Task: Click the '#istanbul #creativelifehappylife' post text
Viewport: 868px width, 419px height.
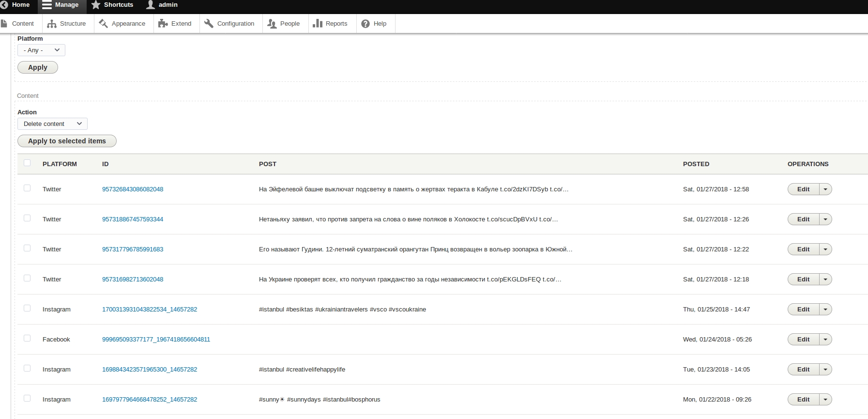Action: tap(302, 370)
